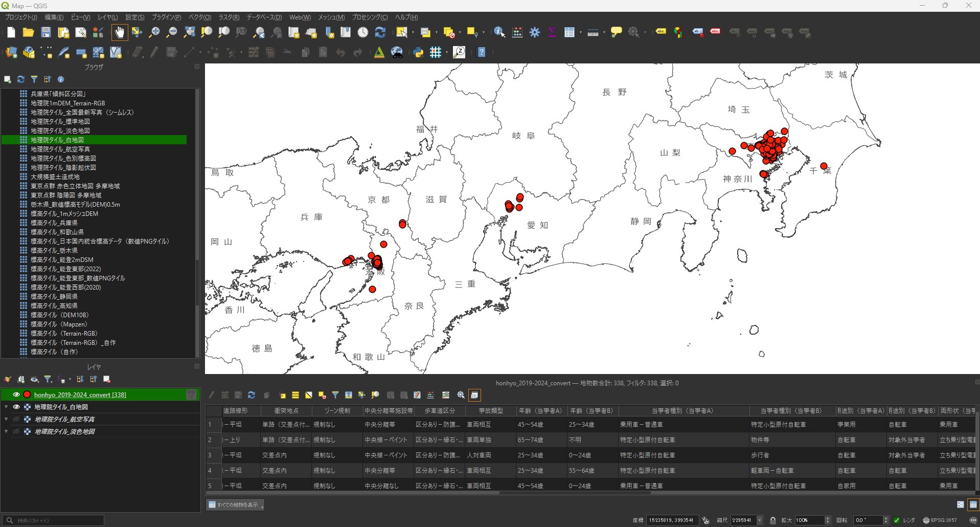Screen dimensions: 980x527
Task: Refresh the map canvas
Action: (380, 33)
